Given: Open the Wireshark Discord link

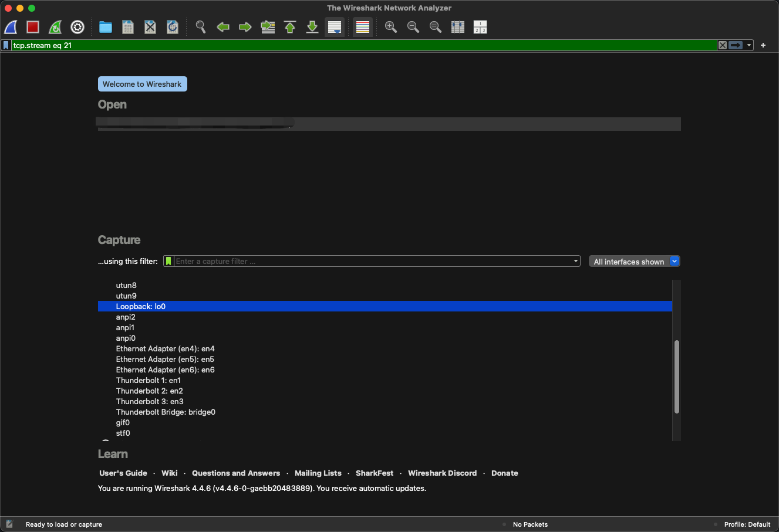Looking at the screenshot, I should coord(443,473).
